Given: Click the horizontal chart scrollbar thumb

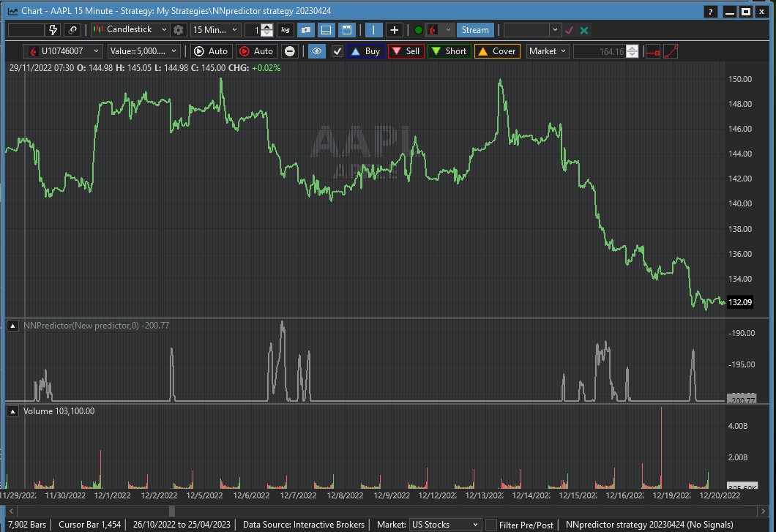Looking at the screenshot, I should [172, 510].
